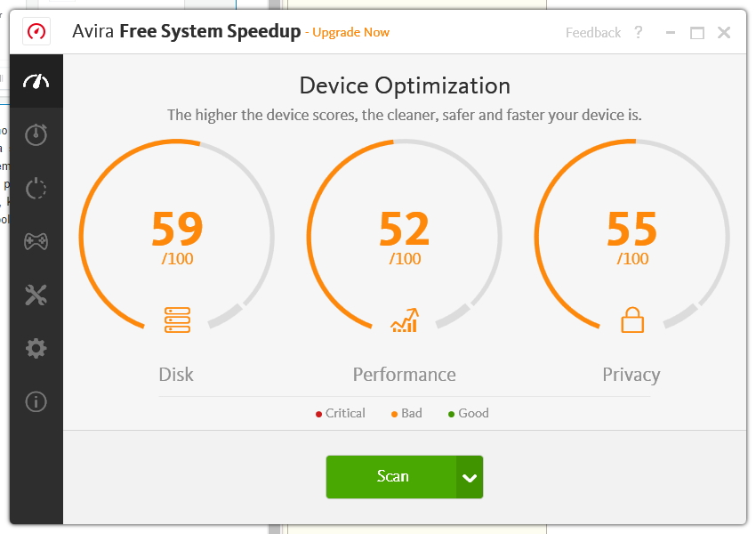756x534 pixels.
Task: Click the Privacy padlock icon
Action: pos(632,320)
